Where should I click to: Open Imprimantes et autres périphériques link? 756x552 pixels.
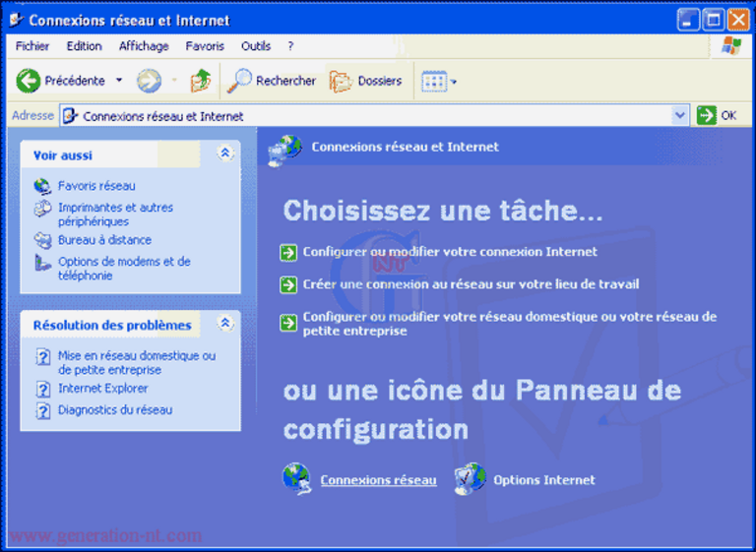pos(115,215)
